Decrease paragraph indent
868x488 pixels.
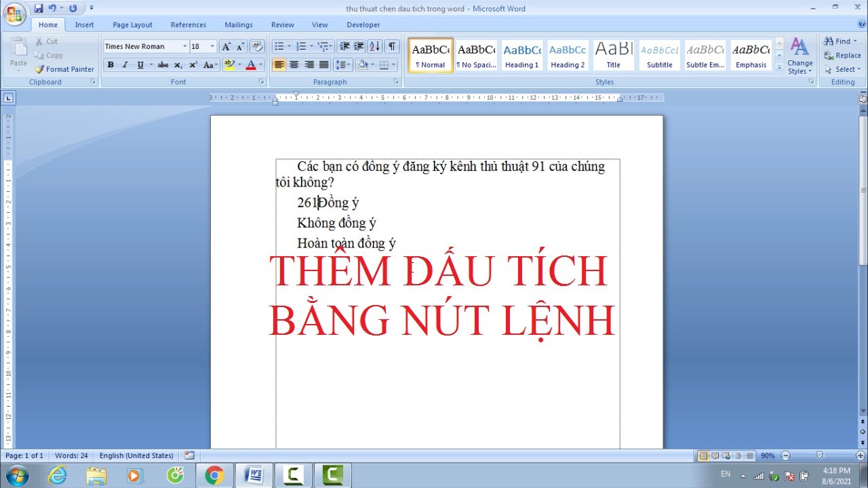(344, 46)
